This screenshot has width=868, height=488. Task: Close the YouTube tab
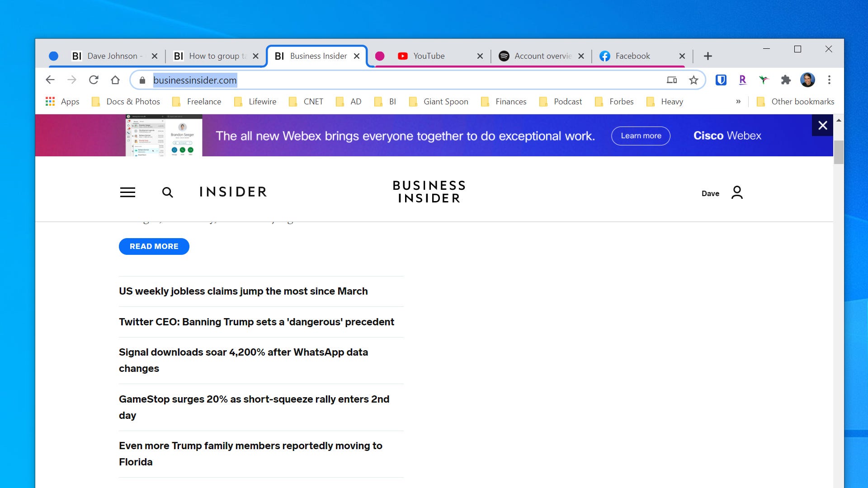coord(480,56)
